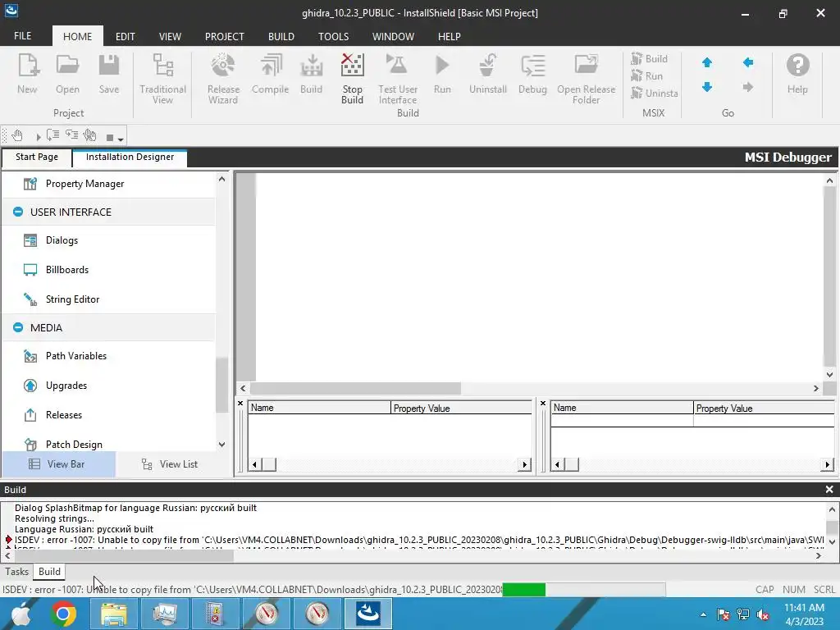This screenshot has height=630, width=840.
Task: Open the PROJECT ribbon tab
Action: [x=225, y=36]
